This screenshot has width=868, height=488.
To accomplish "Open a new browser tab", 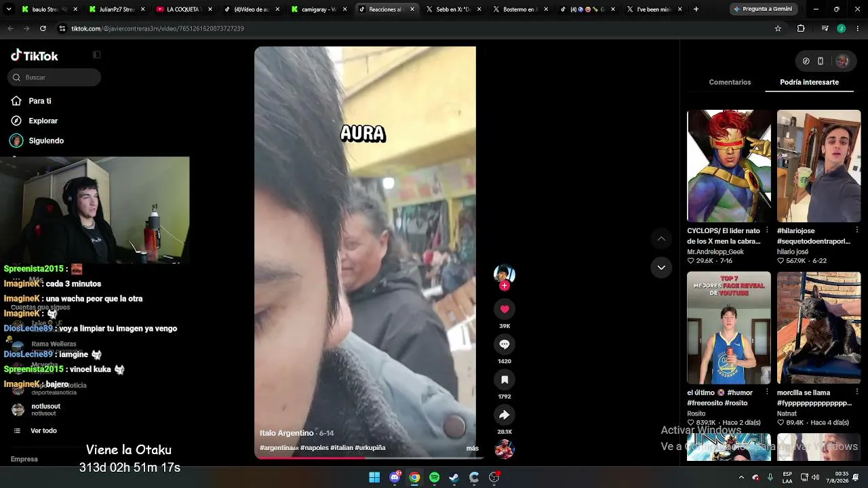I will pos(696,9).
